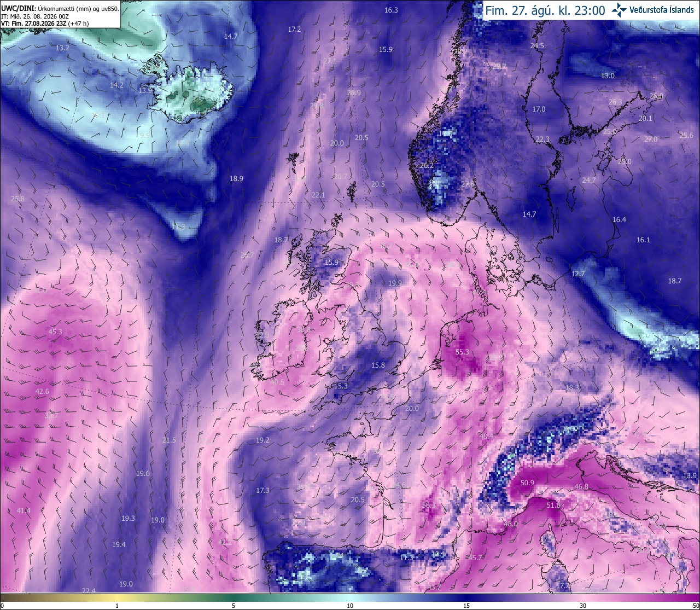
Task: Click the 'Fim. 27. ágú. kl. 23:00' timestamp
Action: (545, 10)
